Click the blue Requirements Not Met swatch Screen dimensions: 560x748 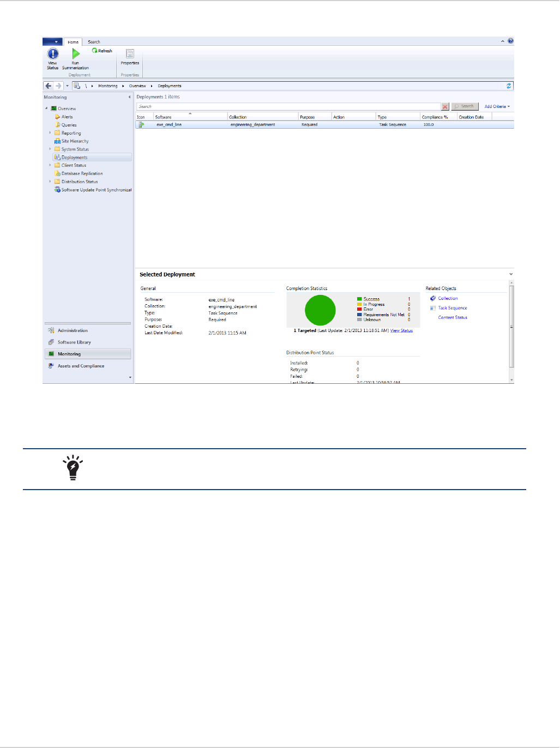tap(359, 315)
